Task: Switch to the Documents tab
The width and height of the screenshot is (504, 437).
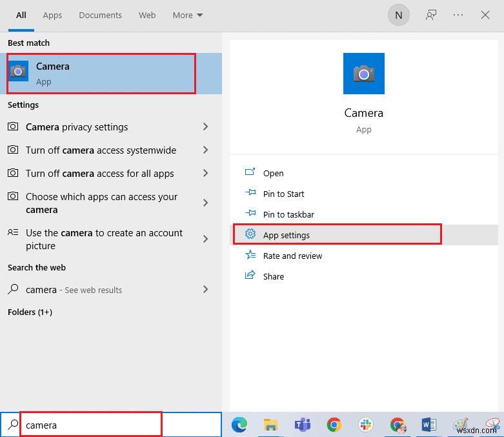Action: (x=100, y=15)
